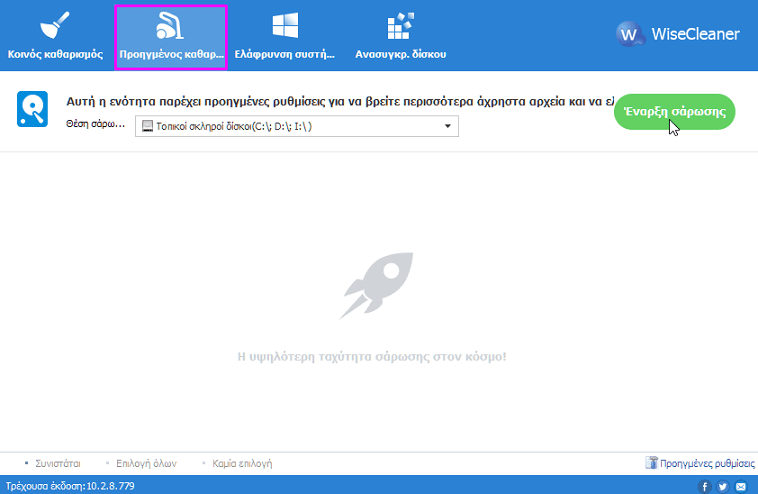Choose Επιλογή όλων
758x494 pixels.
click(146, 464)
